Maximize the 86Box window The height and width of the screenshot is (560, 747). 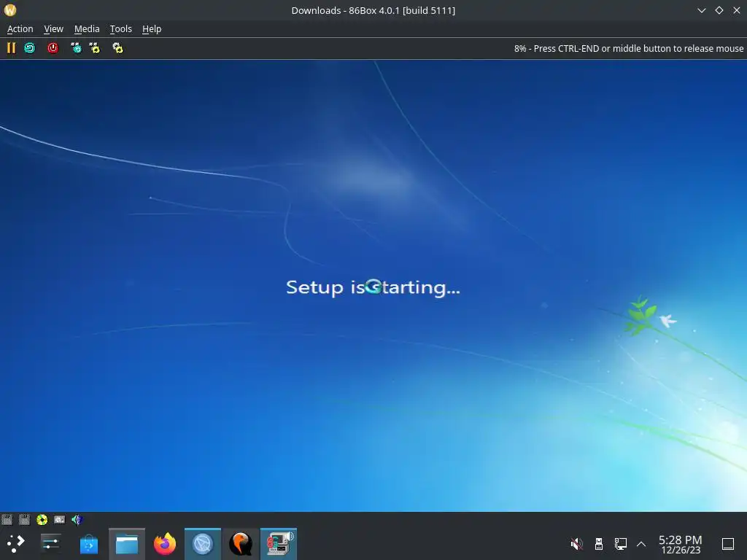pyautogui.click(x=719, y=10)
